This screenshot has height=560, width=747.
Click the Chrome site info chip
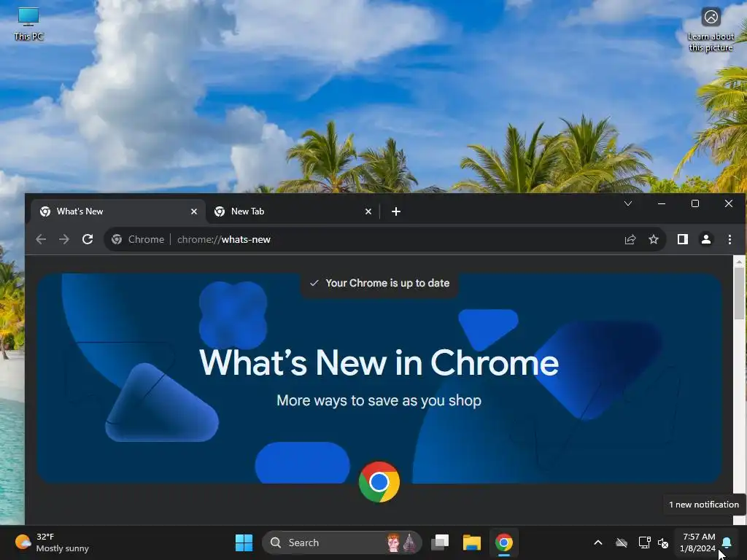pyautogui.click(x=138, y=239)
